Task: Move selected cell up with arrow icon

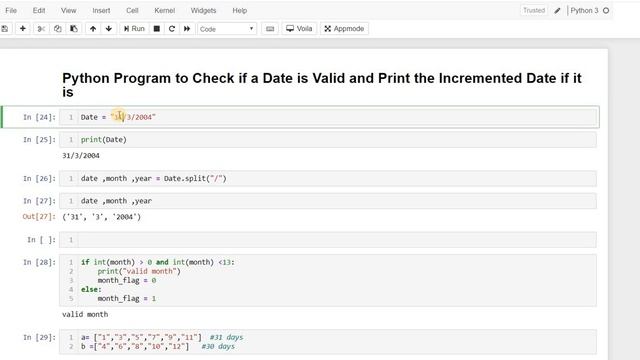Action: pos(93,29)
